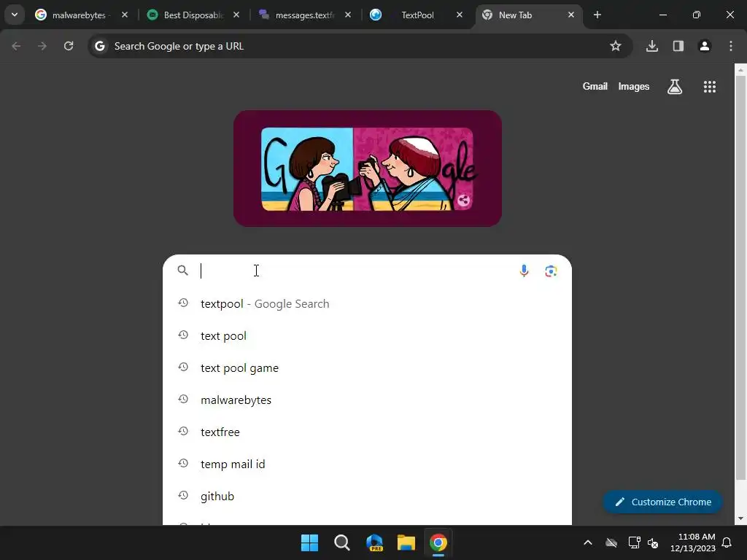The width and height of the screenshot is (747, 560).
Task: Choose the 'text pool' suggestion
Action: 368,335
